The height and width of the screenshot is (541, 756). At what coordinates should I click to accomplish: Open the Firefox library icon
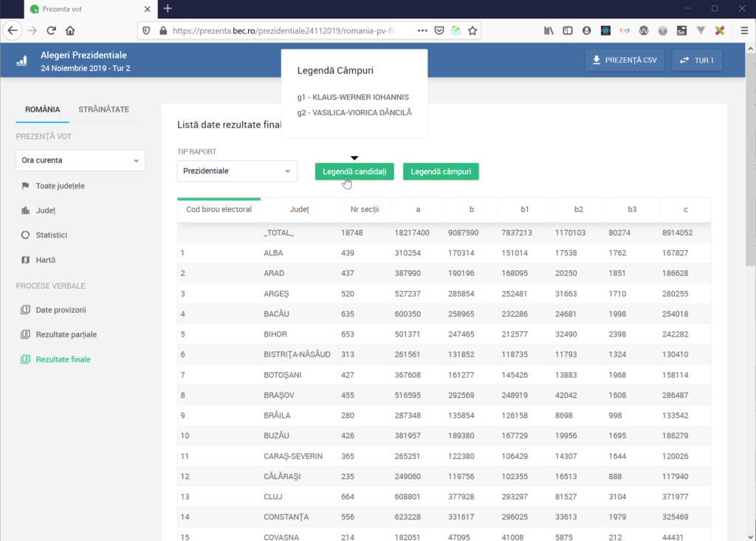(x=549, y=30)
